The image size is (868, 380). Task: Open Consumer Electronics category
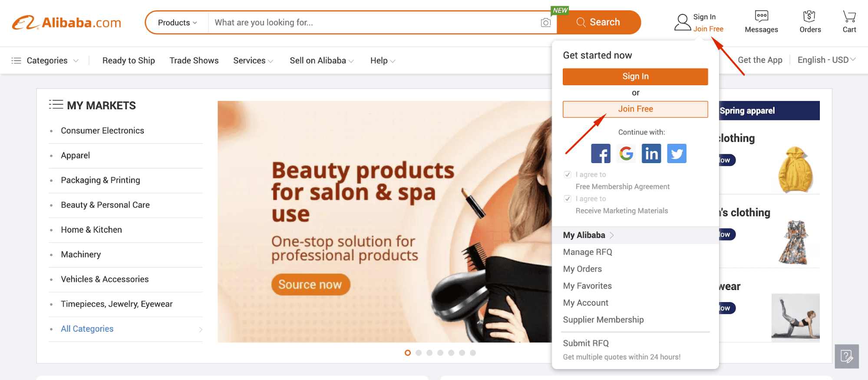pyautogui.click(x=102, y=131)
